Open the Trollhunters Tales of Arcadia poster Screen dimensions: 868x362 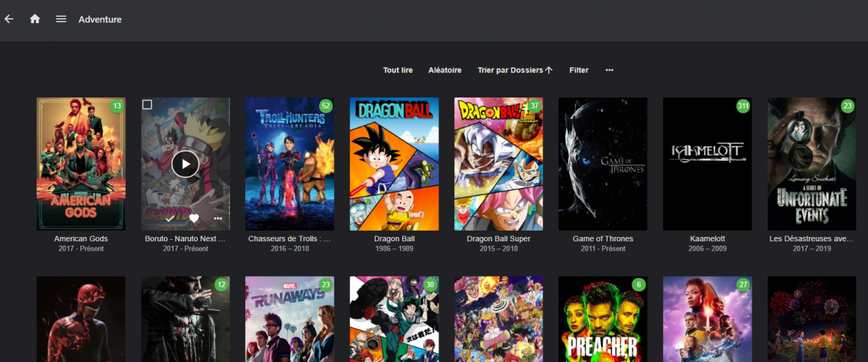[x=289, y=164]
